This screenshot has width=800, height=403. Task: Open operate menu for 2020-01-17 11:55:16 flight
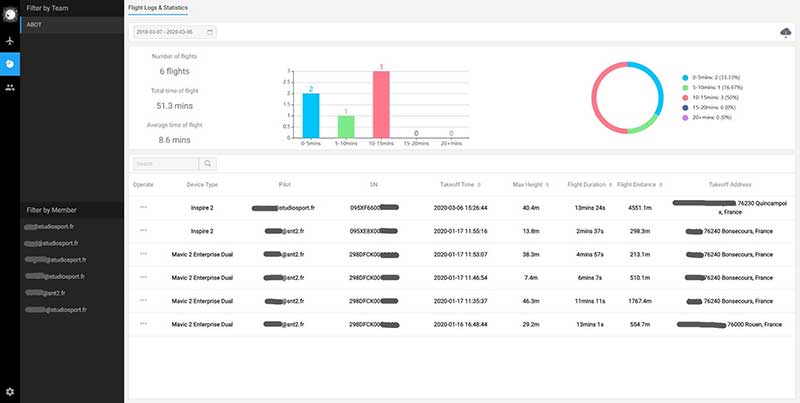(x=143, y=231)
